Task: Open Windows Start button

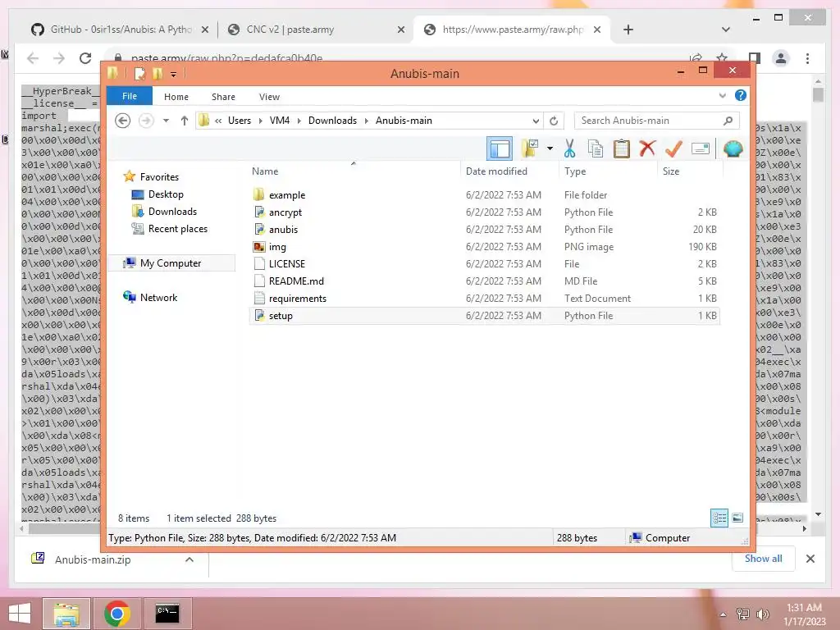Action: pos(20,614)
